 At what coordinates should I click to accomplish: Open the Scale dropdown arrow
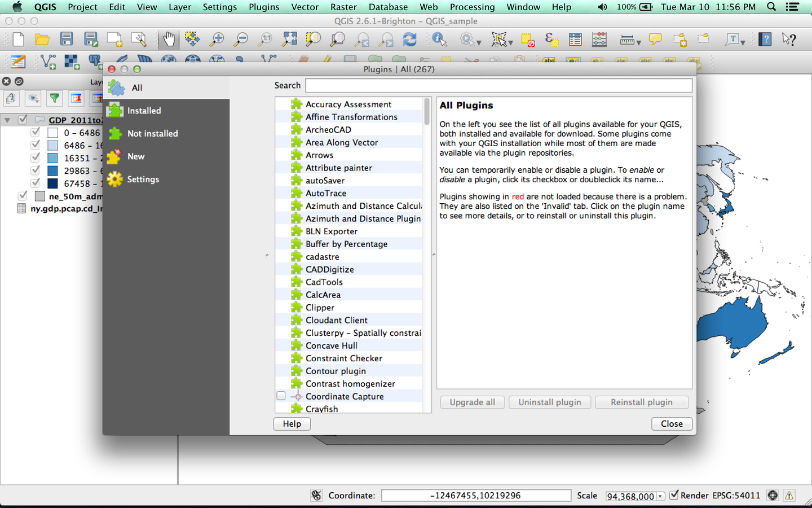(x=660, y=496)
